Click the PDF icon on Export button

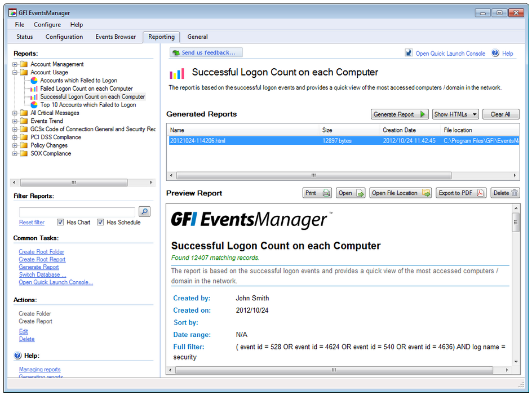click(480, 193)
